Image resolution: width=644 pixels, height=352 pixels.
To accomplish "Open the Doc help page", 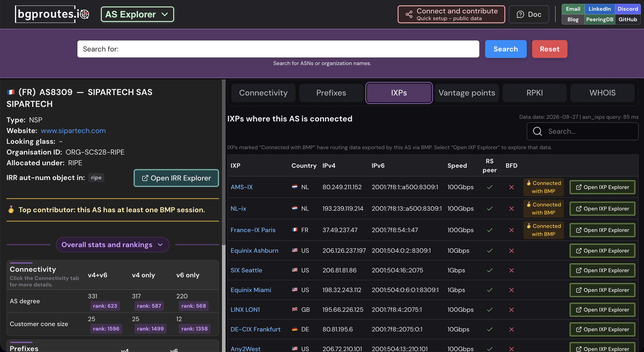I will pyautogui.click(x=529, y=14).
